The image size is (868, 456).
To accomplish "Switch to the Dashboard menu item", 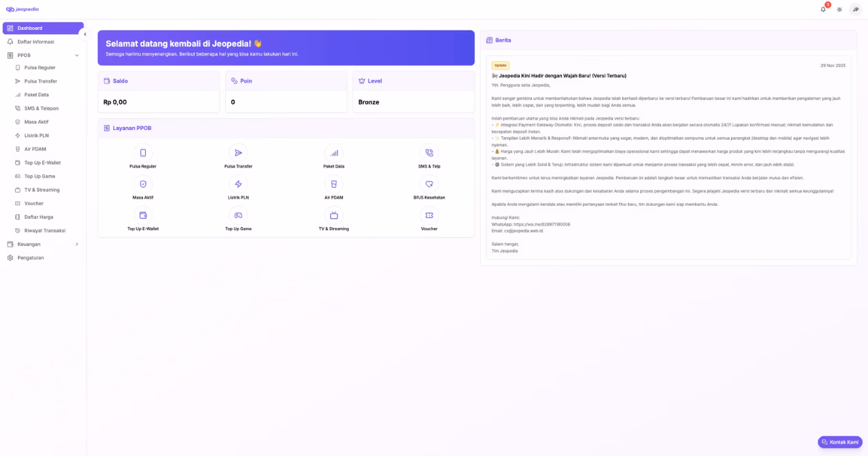I will click(x=43, y=28).
